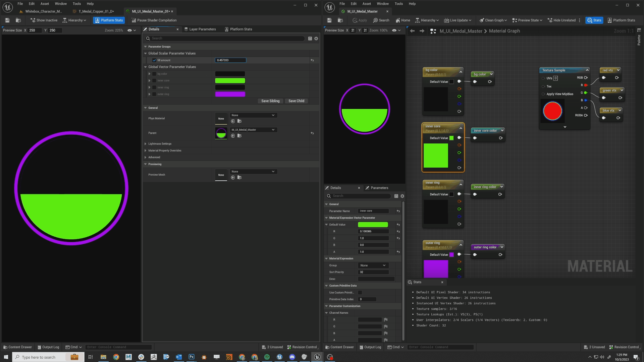Click Hide Unrelated in graph toolbar

tap(561, 20)
